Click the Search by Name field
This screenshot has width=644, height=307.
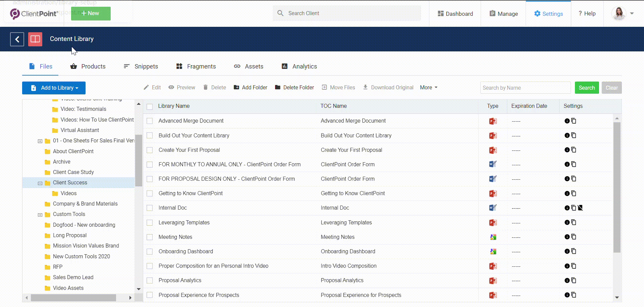coord(525,88)
